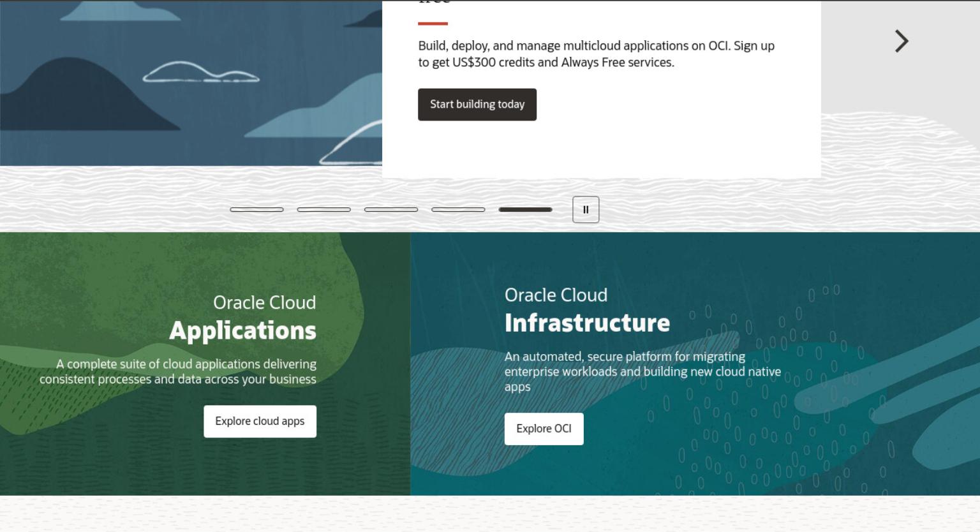Select the second carousel slide indicator
This screenshot has height=532, width=980.
pos(324,209)
